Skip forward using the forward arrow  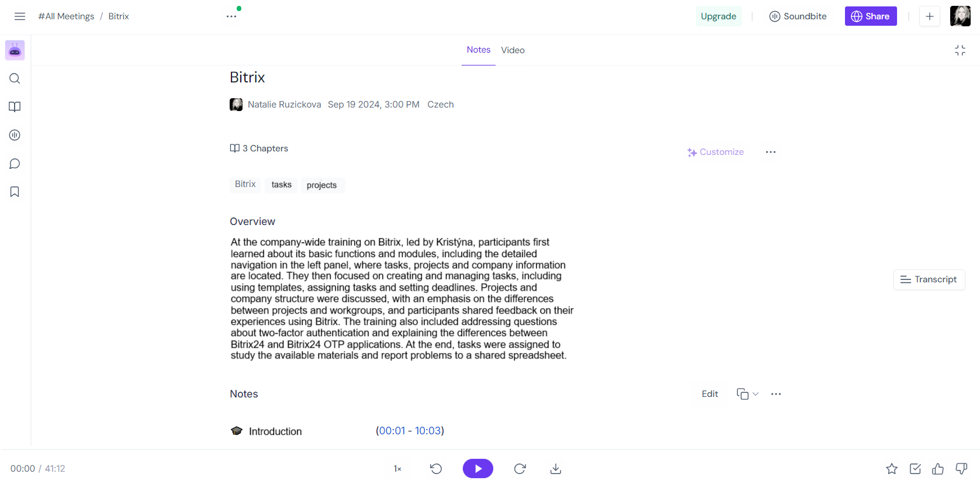pos(520,469)
